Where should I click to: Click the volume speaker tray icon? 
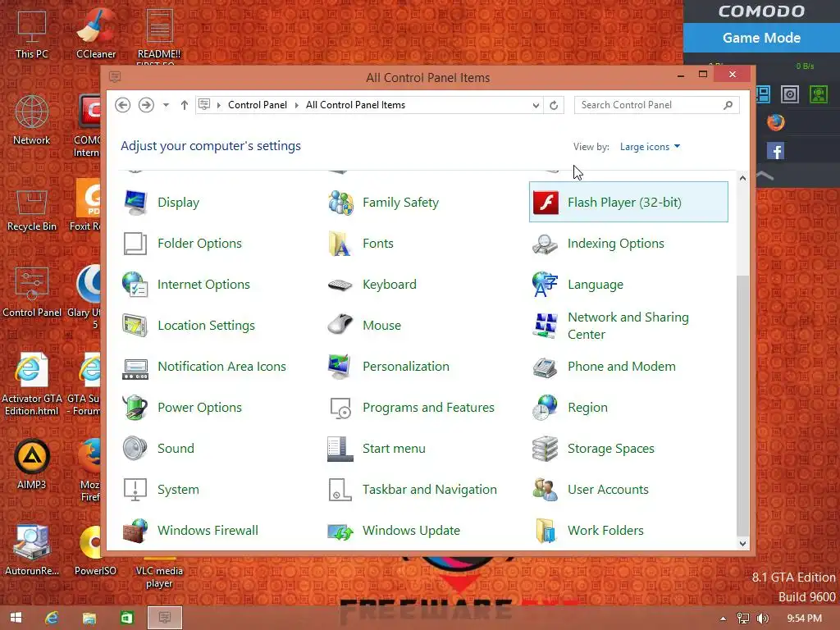tap(763, 619)
